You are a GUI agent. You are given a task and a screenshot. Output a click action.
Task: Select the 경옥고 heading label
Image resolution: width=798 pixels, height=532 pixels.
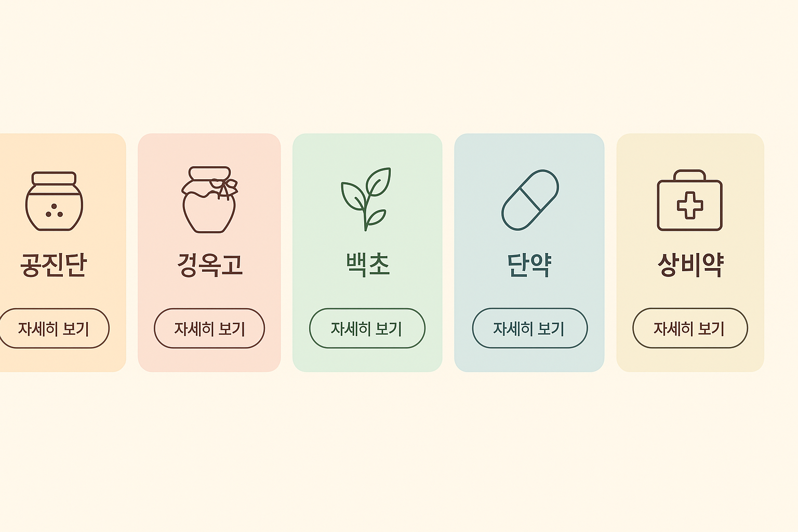(209, 264)
